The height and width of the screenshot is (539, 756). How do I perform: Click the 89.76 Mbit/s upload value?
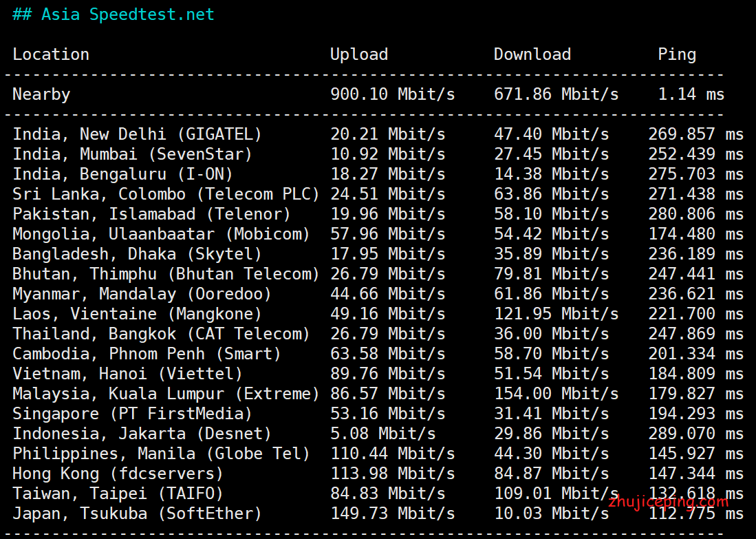388,374
